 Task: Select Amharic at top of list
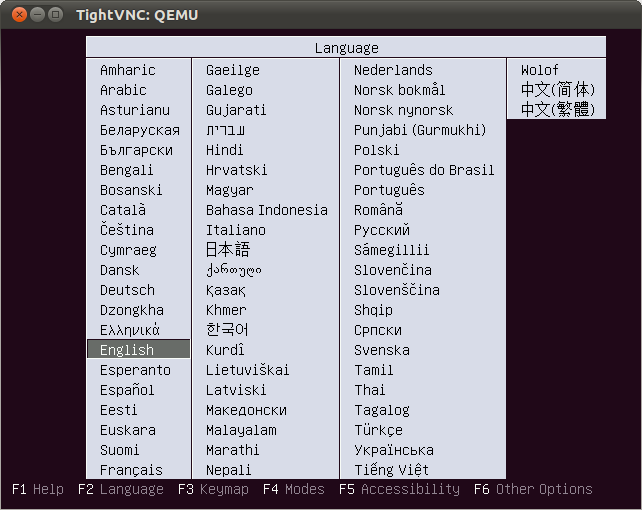[x=128, y=70]
